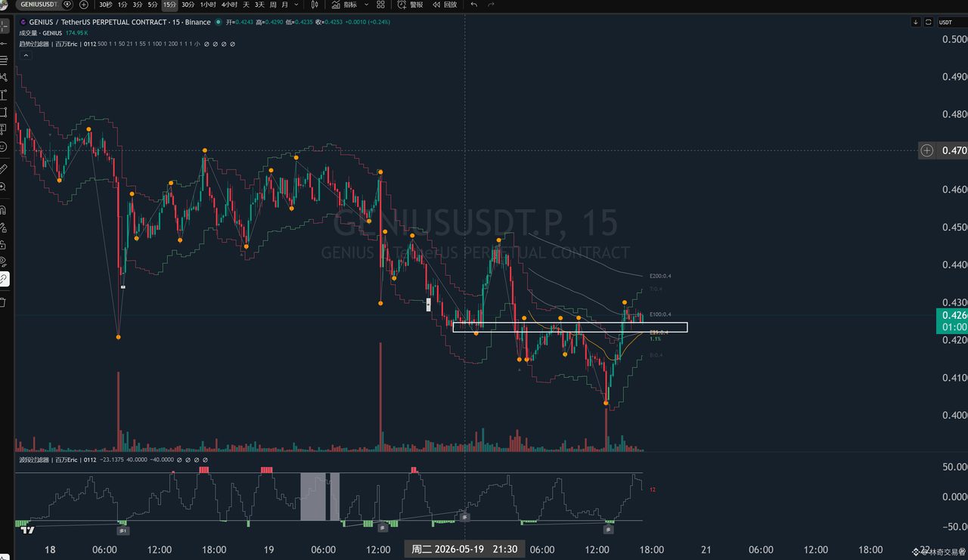Screen dimensions: 968x560
Task: Switch to 月 timeframe
Action: coord(284,5)
